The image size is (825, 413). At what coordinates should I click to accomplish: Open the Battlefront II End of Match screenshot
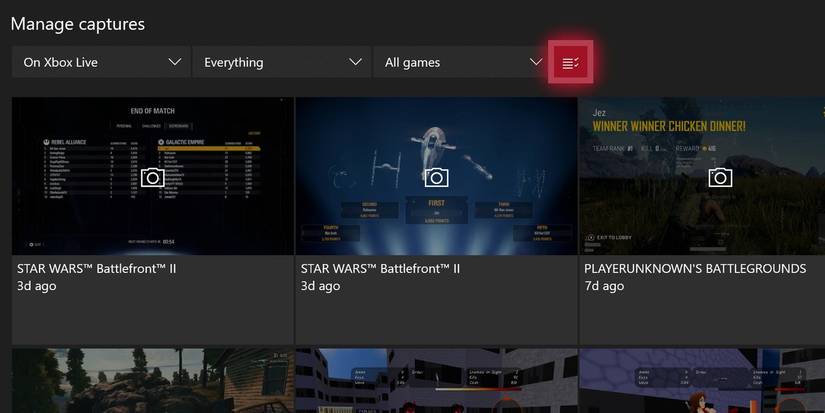click(x=153, y=176)
